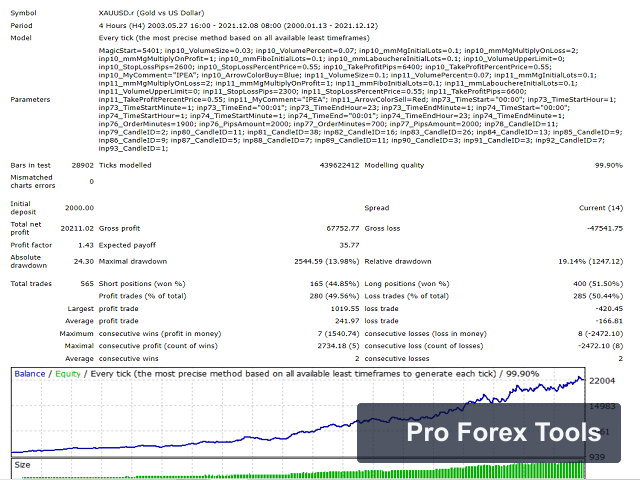Select the largest loss trade value '-420.45'

pyautogui.click(x=609, y=309)
